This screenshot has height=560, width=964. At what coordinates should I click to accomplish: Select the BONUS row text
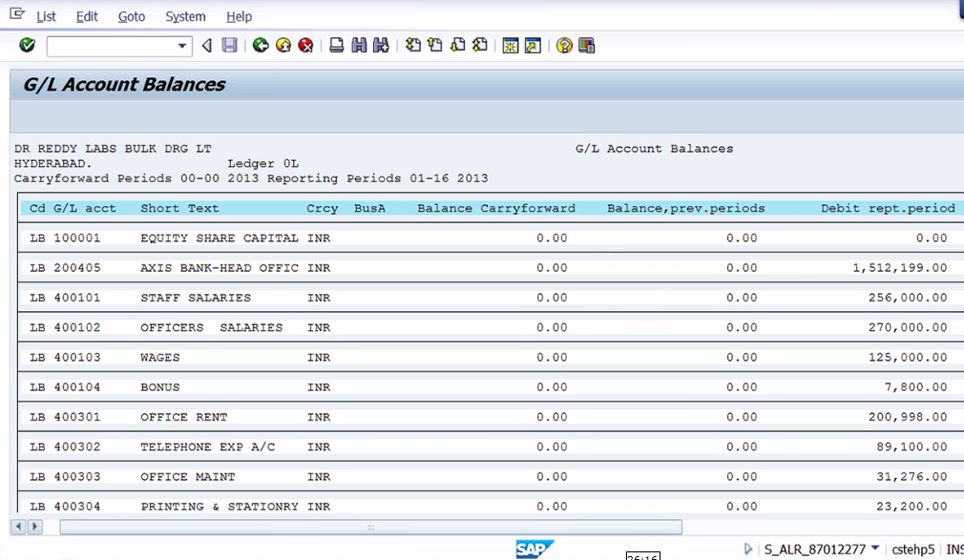(x=159, y=387)
